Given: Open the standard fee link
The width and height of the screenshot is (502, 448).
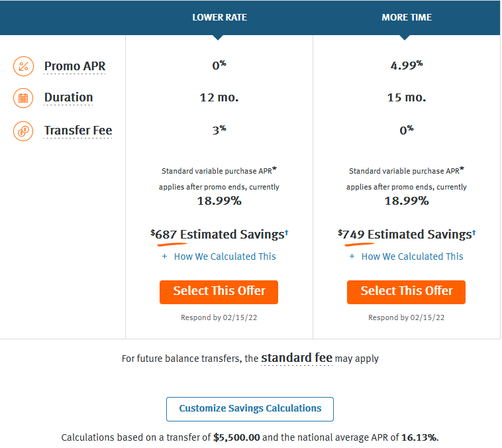Looking at the screenshot, I should click(297, 358).
